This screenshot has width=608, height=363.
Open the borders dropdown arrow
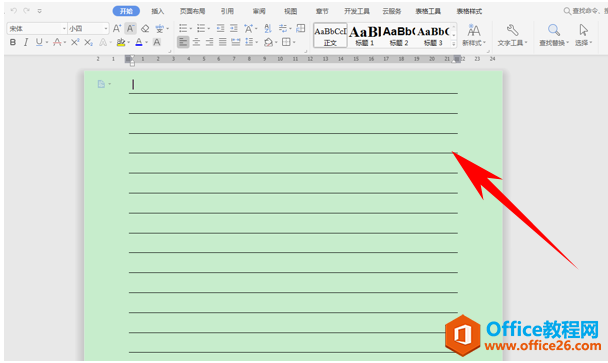[294, 42]
